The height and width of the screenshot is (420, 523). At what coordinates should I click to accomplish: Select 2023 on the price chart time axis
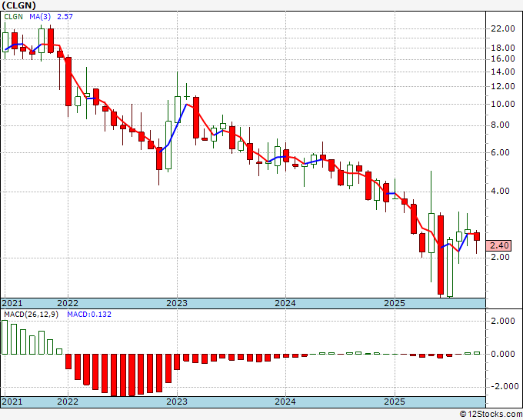(177, 303)
